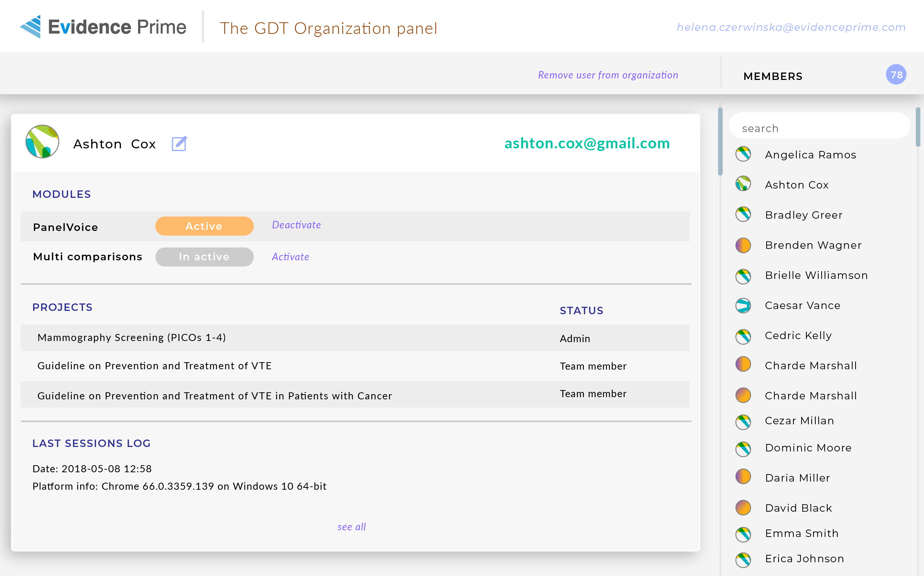Open Mammography Screening (PICOs 1-4) project
Image resolution: width=924 pixels, height=576 pixels.
click(131, 338)
